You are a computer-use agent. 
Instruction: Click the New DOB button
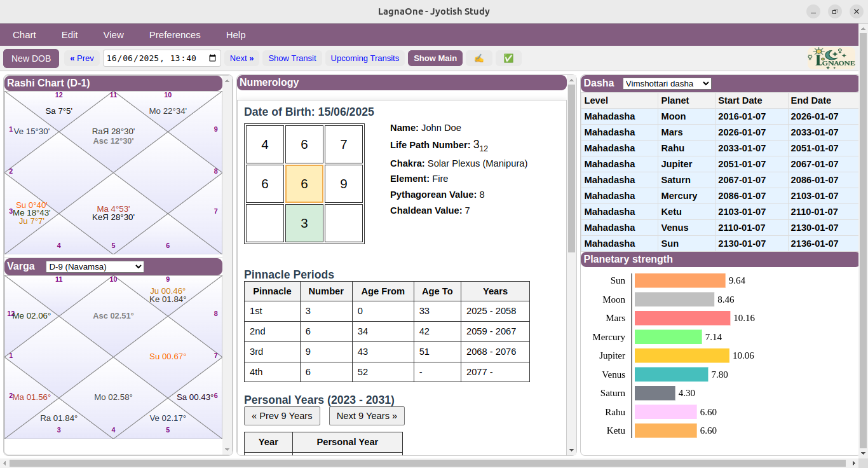[31, 59]
